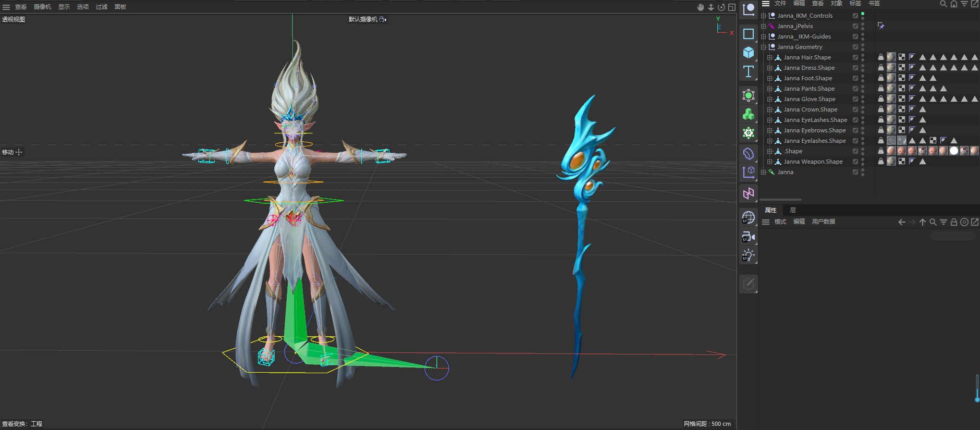Choose the Cube primitive icon

coord(749,53)
